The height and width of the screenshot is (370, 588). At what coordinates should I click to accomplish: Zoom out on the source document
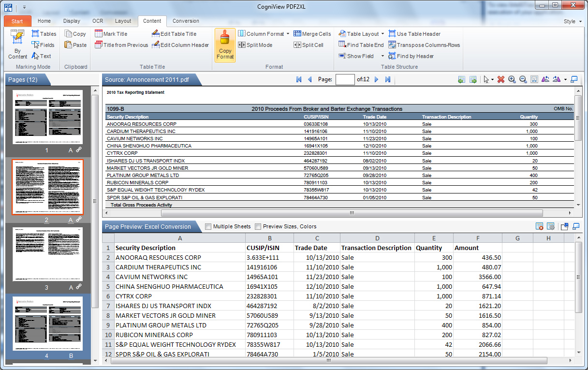pyautogui.click(x=523, y=79)
